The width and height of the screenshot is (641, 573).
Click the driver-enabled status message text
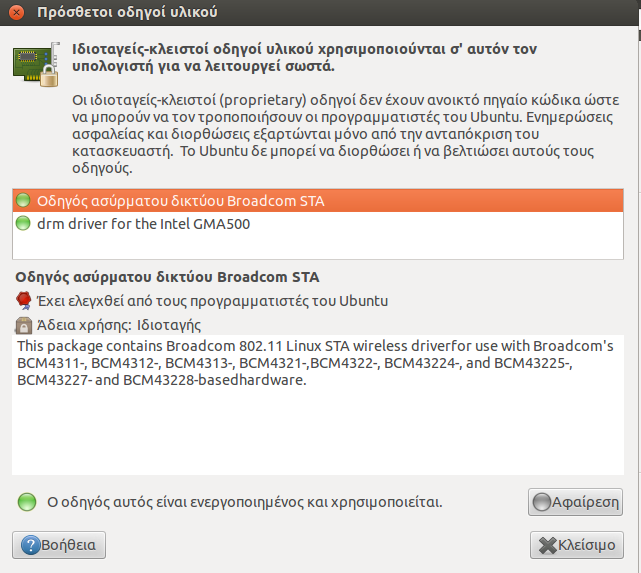pyautogui.click(x=245, y=500)
